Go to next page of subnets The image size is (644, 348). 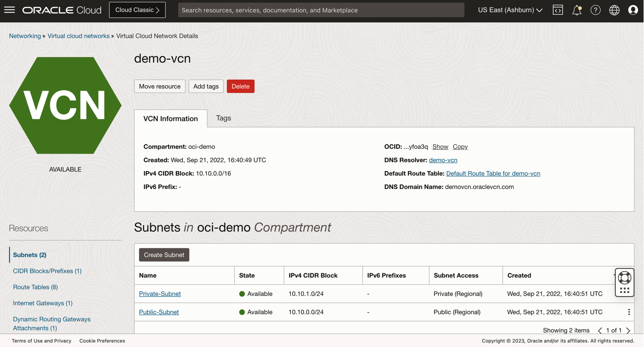[x=628, y=331]
